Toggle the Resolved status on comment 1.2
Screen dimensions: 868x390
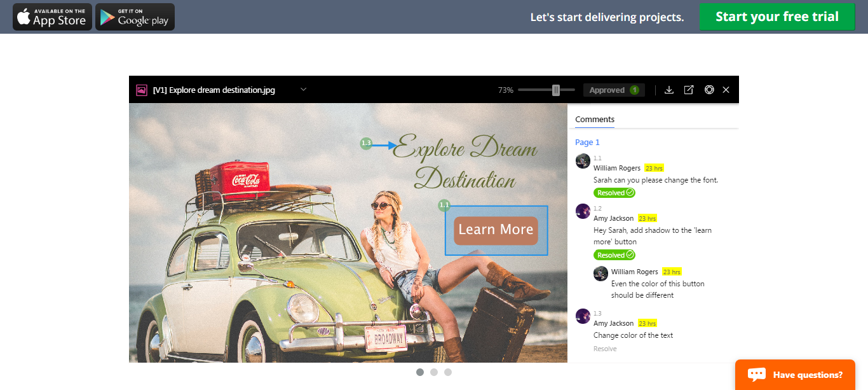613,254
